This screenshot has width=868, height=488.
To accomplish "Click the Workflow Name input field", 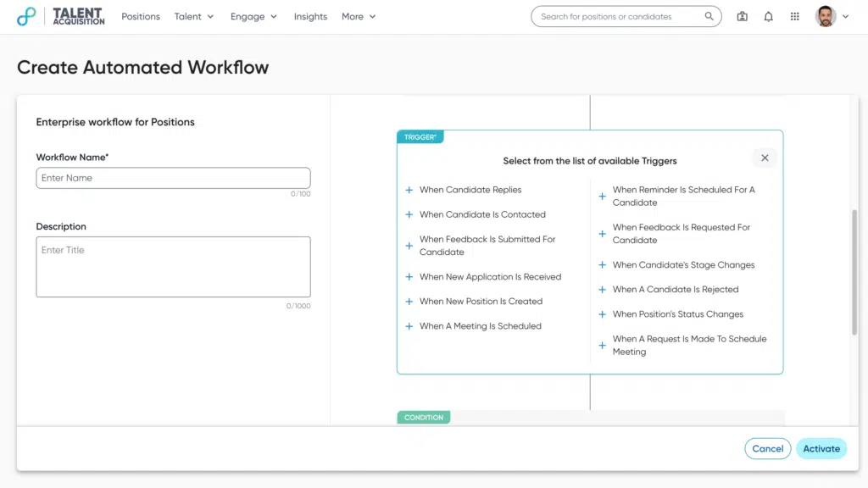I will (x=173, y=178).
